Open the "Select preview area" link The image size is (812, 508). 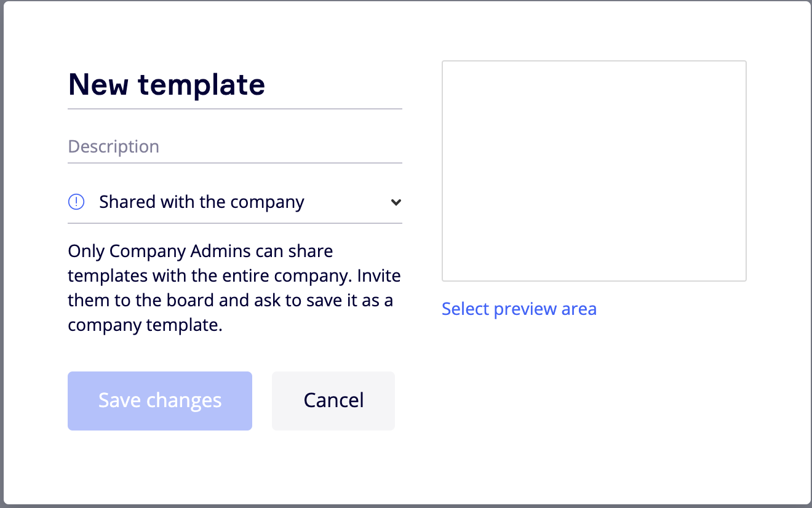click(519, 309)
